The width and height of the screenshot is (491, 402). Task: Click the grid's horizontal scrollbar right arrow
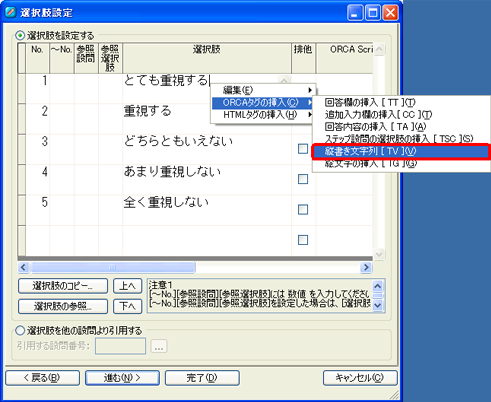tap(366, 267)
